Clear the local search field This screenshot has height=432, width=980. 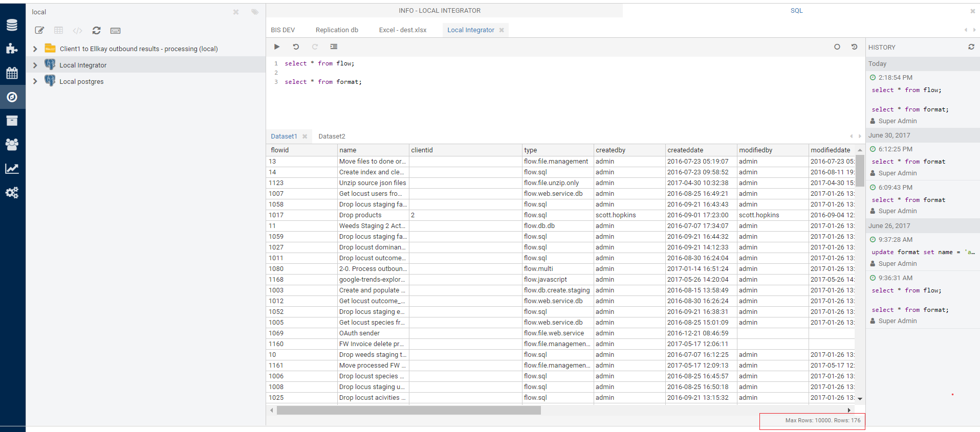pos(236,12)
